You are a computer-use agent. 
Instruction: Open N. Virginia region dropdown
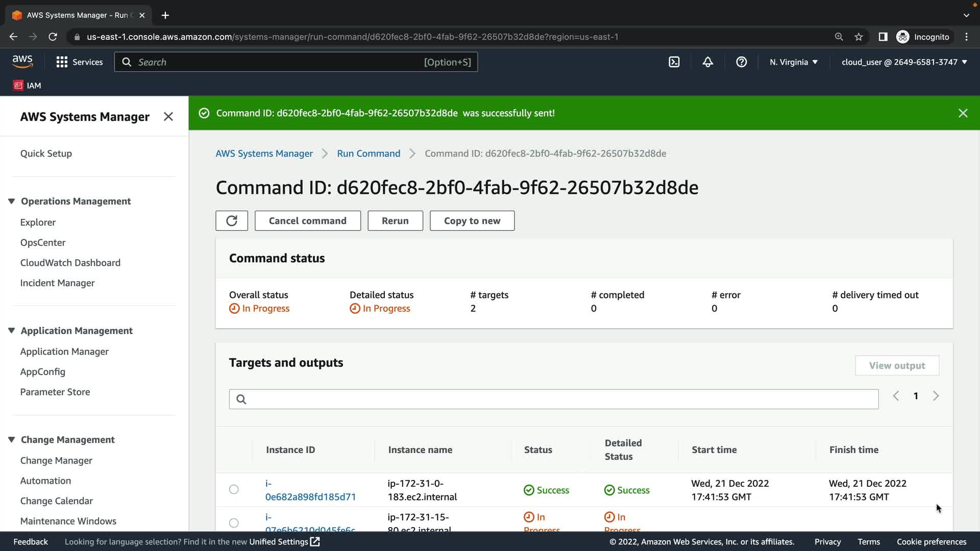click(793, 62)
